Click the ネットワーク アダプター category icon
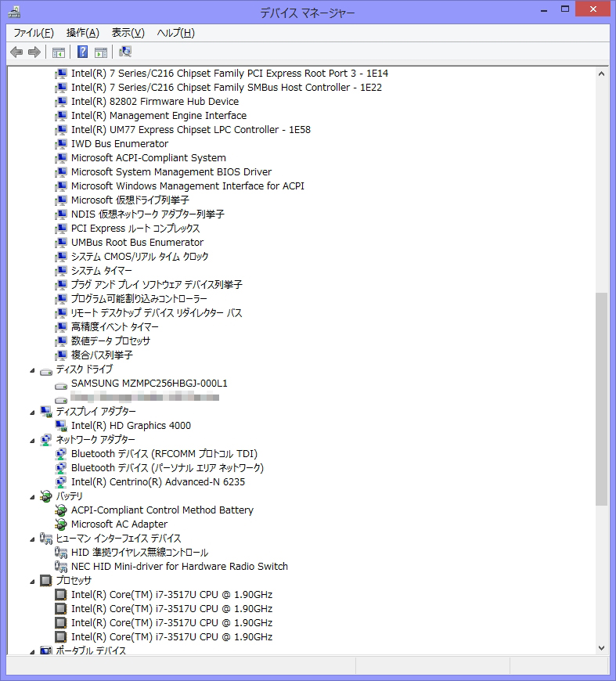Image resolution: width=616 pixels, height=681 pixels. 45,440
